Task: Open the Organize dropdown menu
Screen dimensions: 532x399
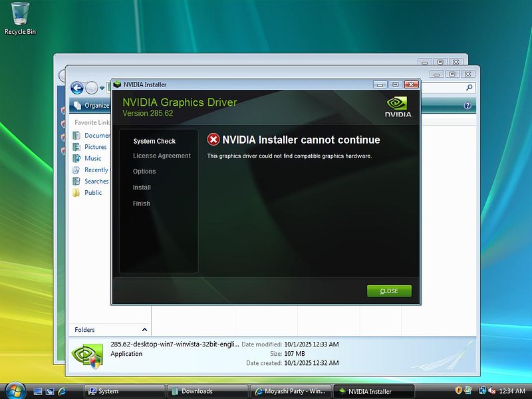Action: point(92,105)
